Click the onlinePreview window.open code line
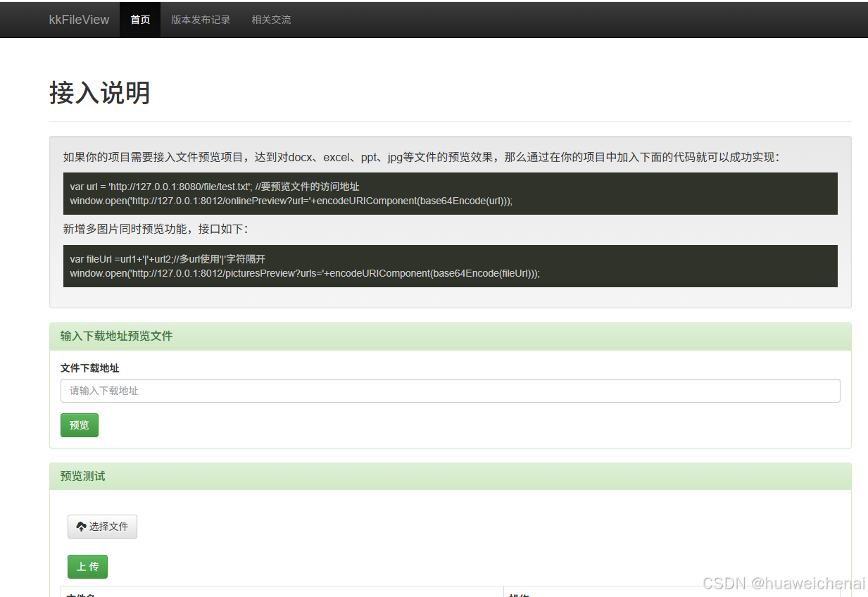Image resolution: width=868 pixels, height=597 pixels. [x=291, y=201]
